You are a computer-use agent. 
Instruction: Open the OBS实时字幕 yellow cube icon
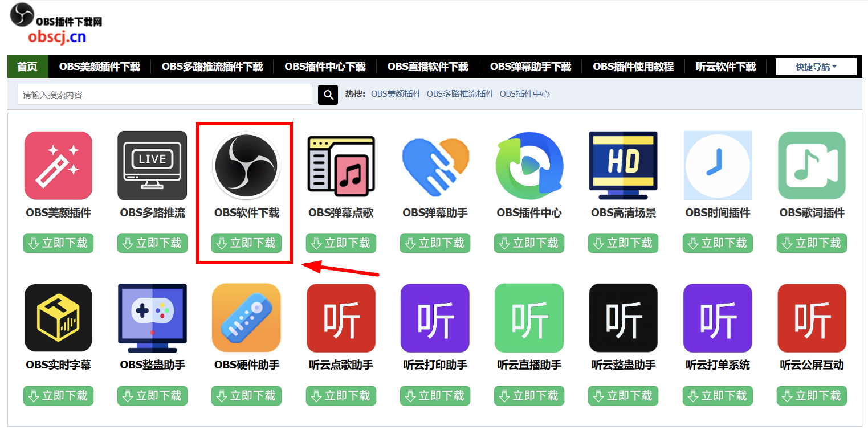click(58, 318)
